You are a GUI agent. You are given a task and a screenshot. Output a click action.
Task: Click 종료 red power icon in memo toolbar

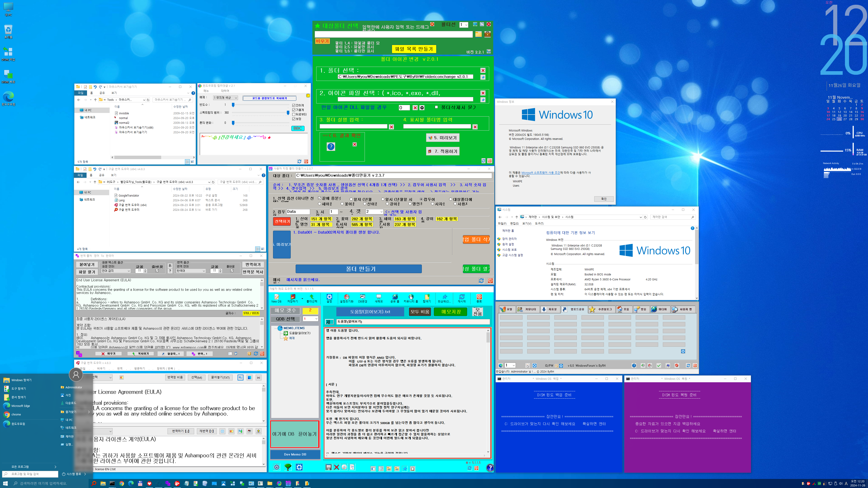coord(479,298)
